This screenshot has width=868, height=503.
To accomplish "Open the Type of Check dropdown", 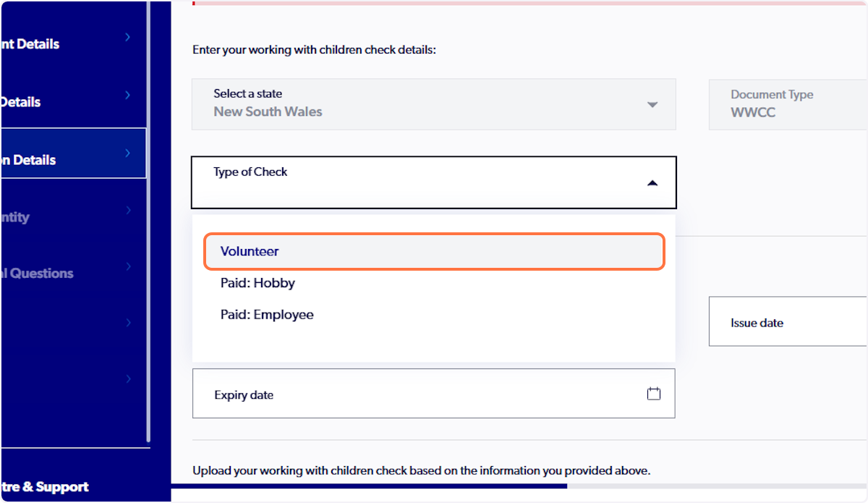I will point(433,182).
